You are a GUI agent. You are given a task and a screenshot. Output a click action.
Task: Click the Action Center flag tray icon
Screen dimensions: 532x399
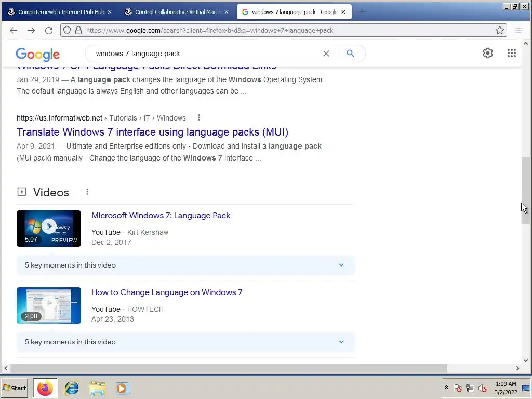pos(457,388)
